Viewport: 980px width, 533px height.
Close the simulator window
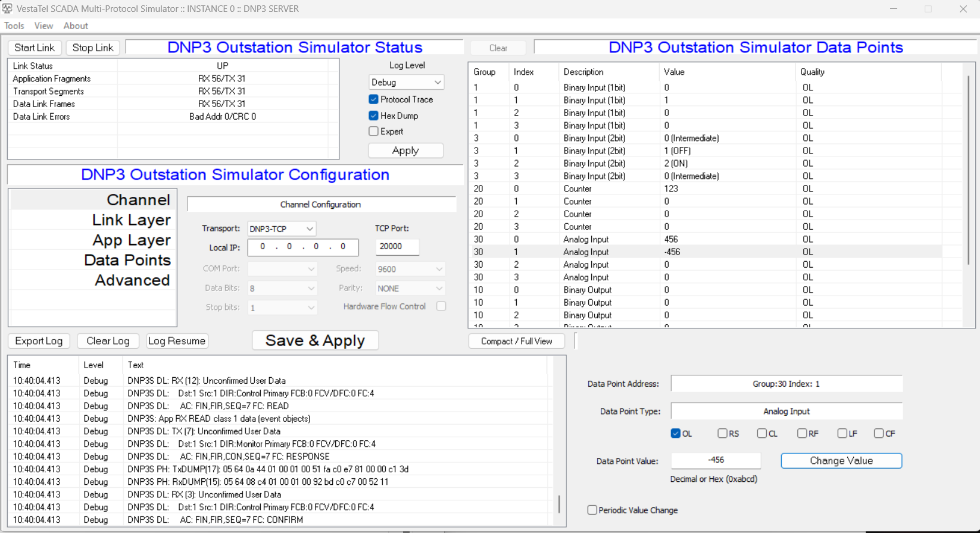click(x=963, y=9)
